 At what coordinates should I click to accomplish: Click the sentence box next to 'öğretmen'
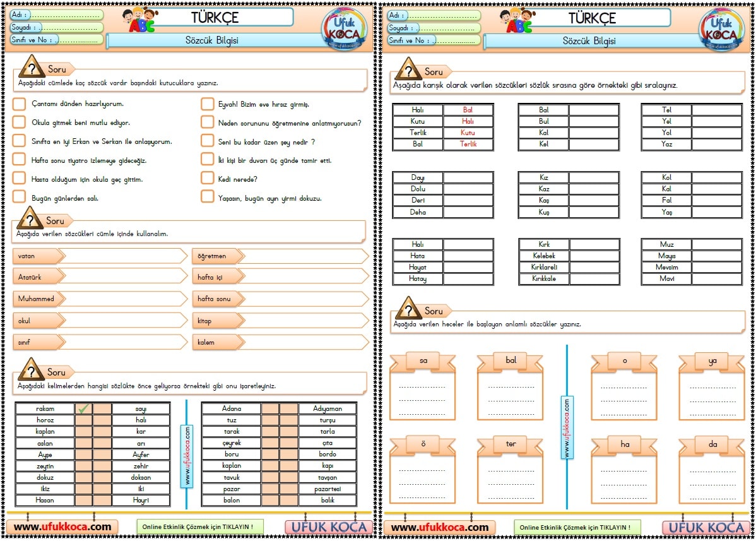(304, 256)
